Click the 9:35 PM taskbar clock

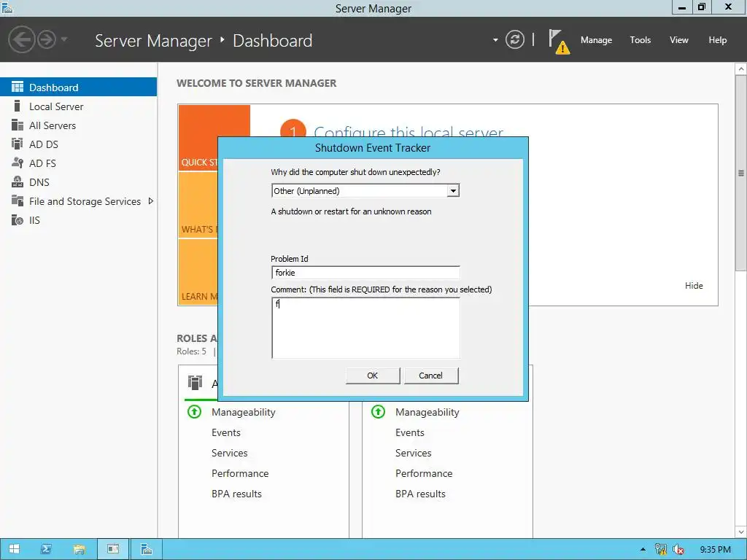(x=715, y=550)
